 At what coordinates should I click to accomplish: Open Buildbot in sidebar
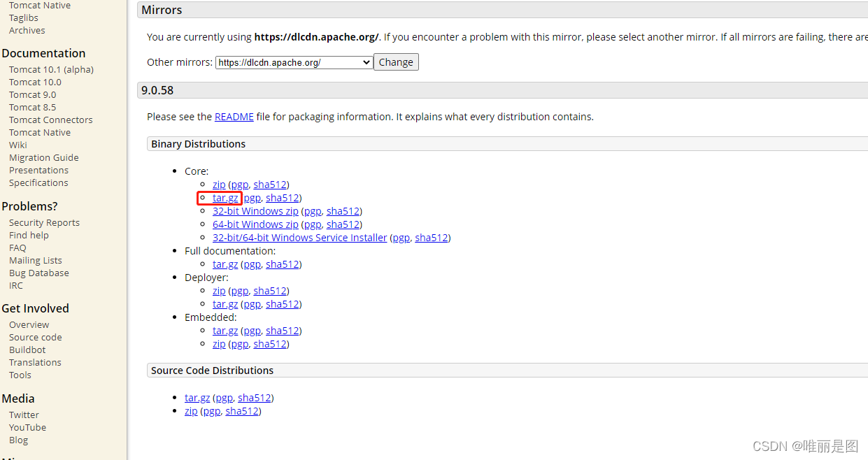27,350
